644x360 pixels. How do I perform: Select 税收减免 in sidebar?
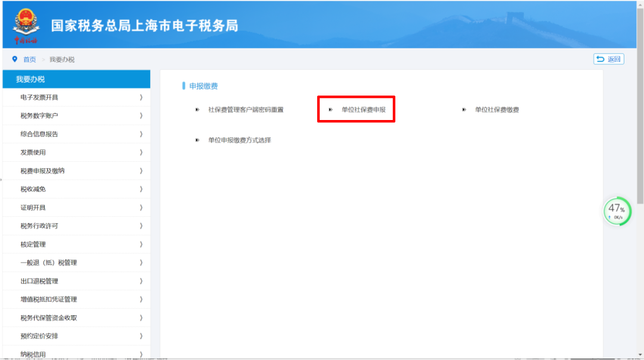76,189
